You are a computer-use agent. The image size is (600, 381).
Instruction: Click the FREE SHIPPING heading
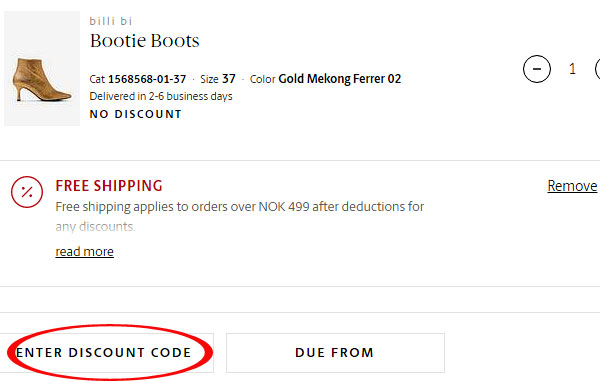(x=109, y=186)
